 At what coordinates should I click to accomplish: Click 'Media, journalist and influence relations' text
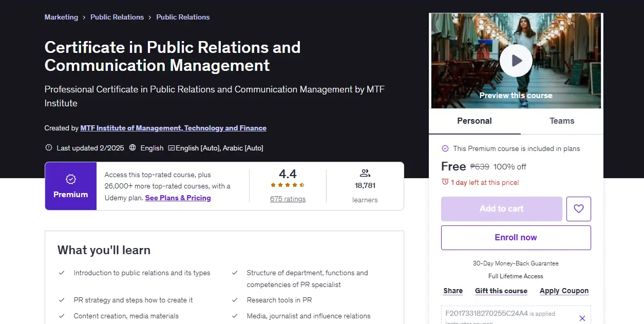[308, 316]
